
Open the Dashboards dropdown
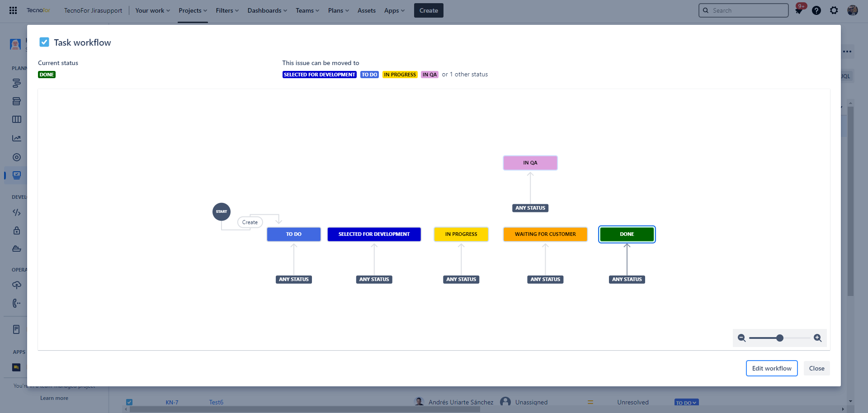coord(267,10)
